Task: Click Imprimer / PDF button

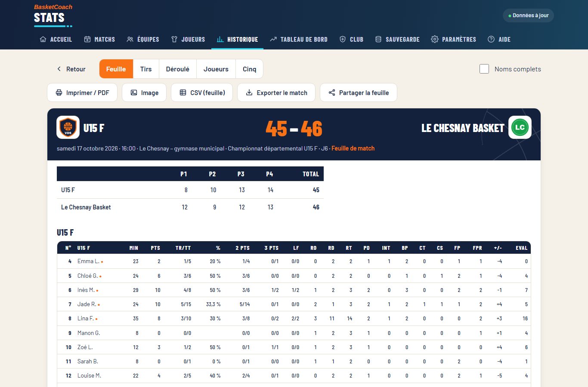Action: coord(82,92)
